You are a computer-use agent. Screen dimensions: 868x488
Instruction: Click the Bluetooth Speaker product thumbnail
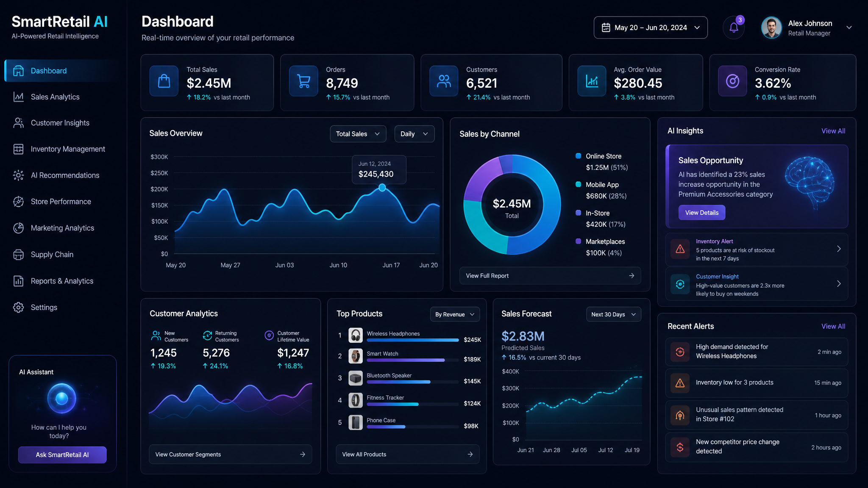[x=356, y=378]
